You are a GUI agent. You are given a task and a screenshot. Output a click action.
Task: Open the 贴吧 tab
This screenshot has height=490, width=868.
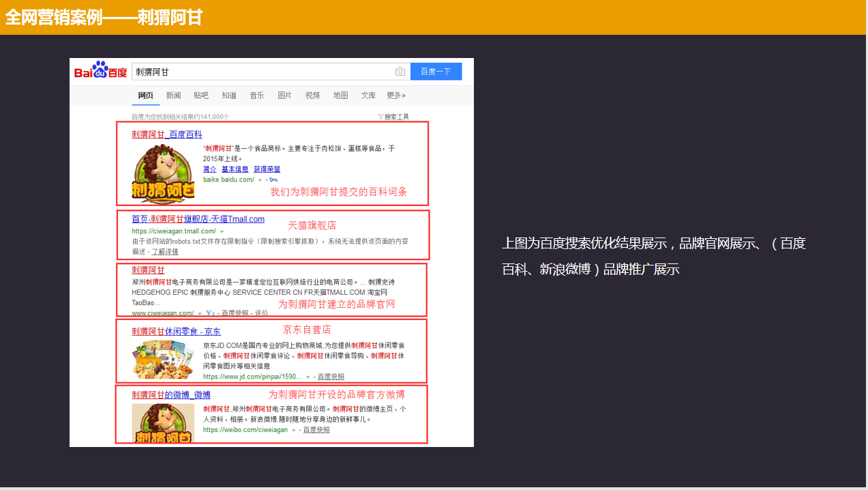click(201, 96)
